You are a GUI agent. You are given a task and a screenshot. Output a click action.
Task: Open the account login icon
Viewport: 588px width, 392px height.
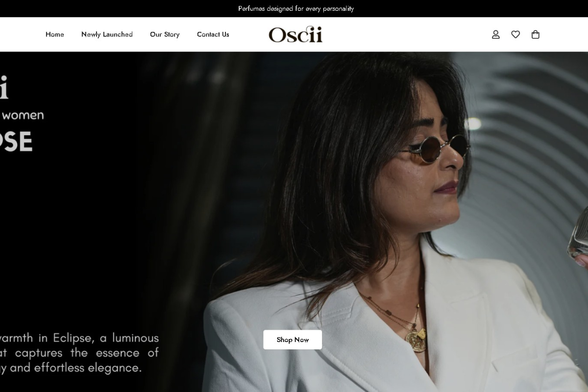coord(495,34)
